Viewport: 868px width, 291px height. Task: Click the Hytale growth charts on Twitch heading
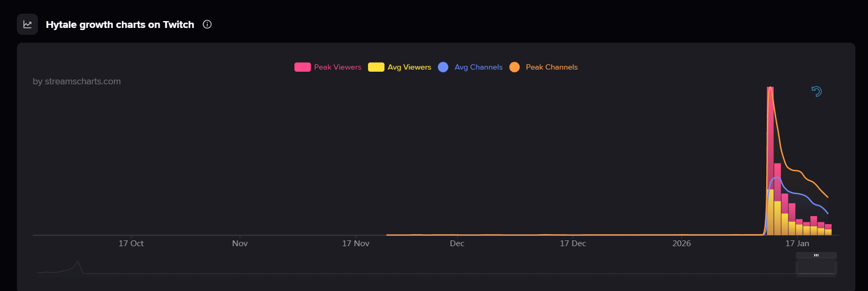pos(120,25)
